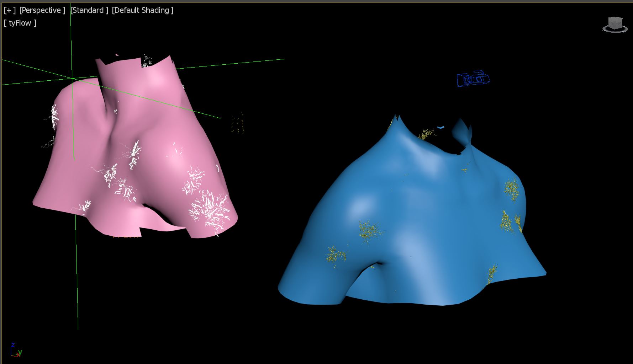Select the blue camera wireframe object
Screen dimensions: 633x364
tap(473, 79)
